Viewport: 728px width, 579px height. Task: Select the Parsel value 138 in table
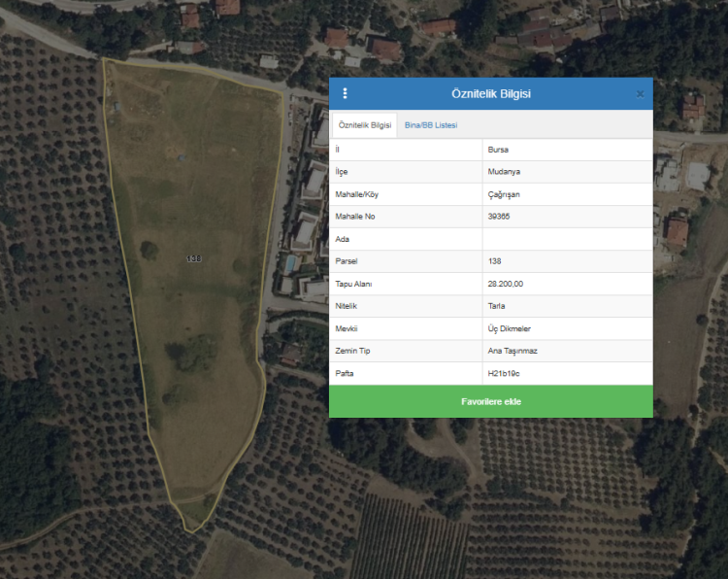coord(495,261)
